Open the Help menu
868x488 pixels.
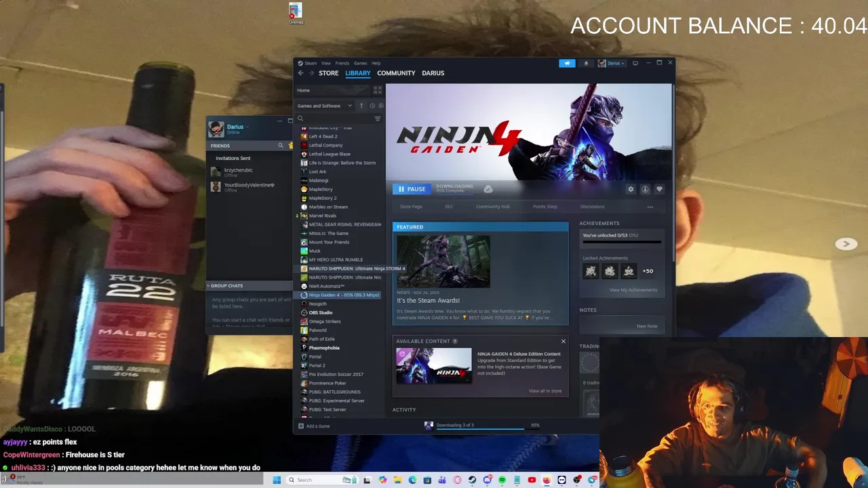(x=376, y=63)
